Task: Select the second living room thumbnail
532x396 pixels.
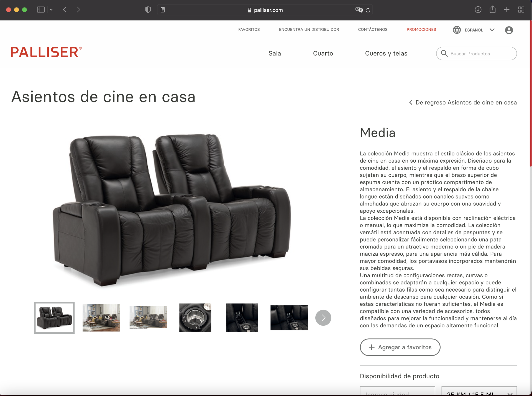Action: click(101, 318)
